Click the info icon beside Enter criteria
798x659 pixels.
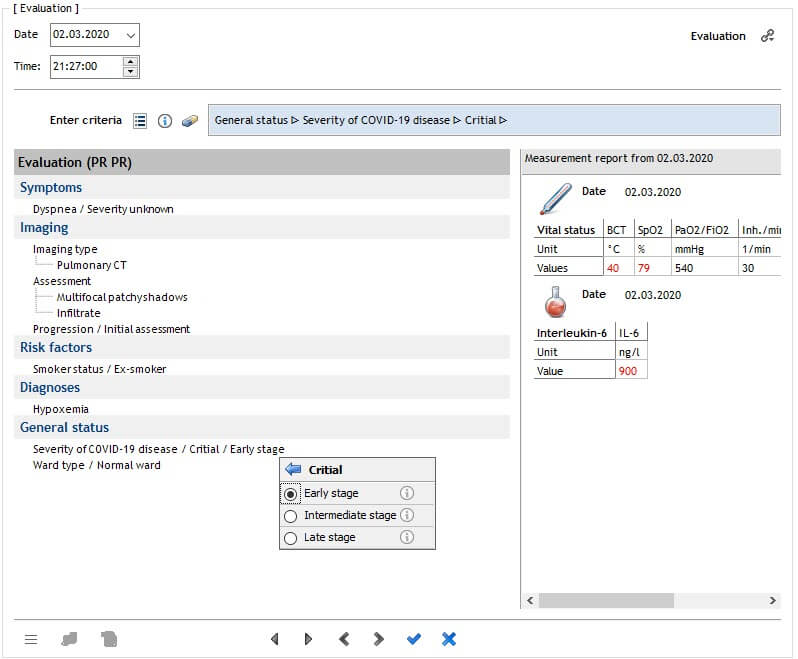click(x=165, y=121)
